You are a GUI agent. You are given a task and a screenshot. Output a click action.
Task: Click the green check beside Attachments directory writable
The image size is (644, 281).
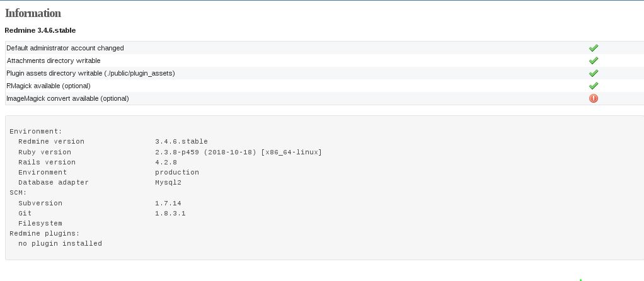[593, 61]
